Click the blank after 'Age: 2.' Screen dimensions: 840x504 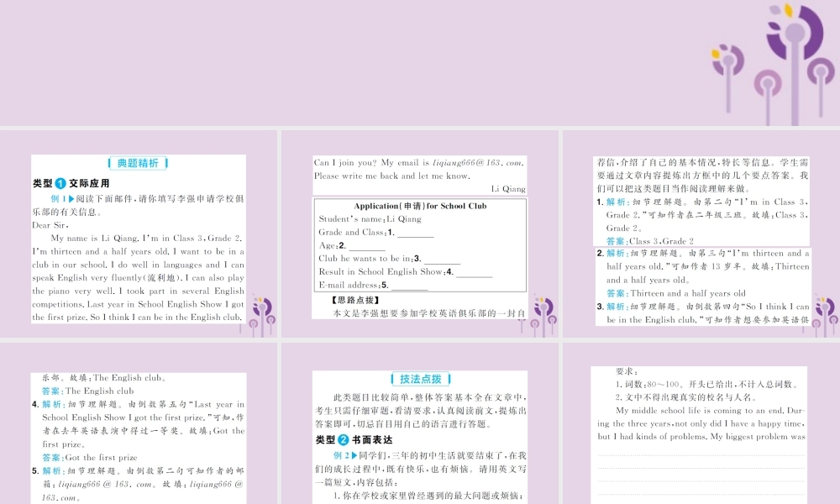point(367,246)
